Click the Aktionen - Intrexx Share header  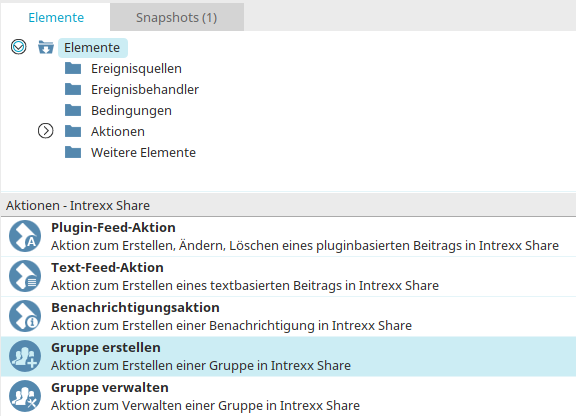[78, 205]
